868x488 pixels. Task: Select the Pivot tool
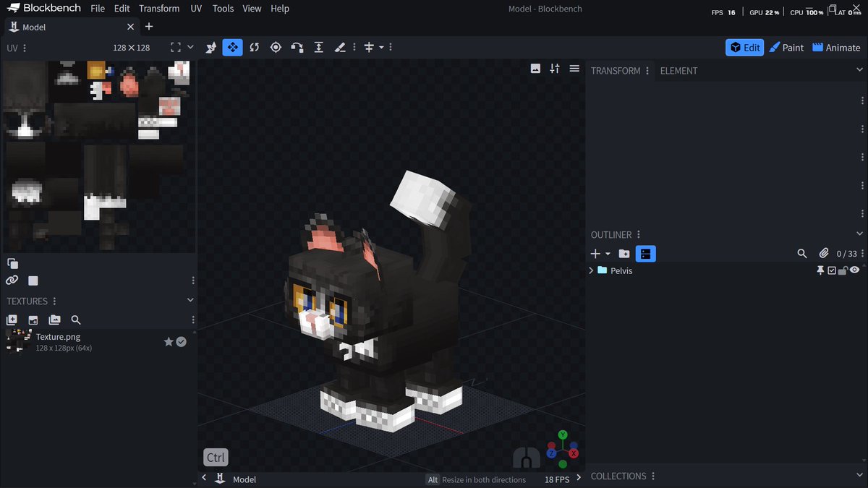276,47
